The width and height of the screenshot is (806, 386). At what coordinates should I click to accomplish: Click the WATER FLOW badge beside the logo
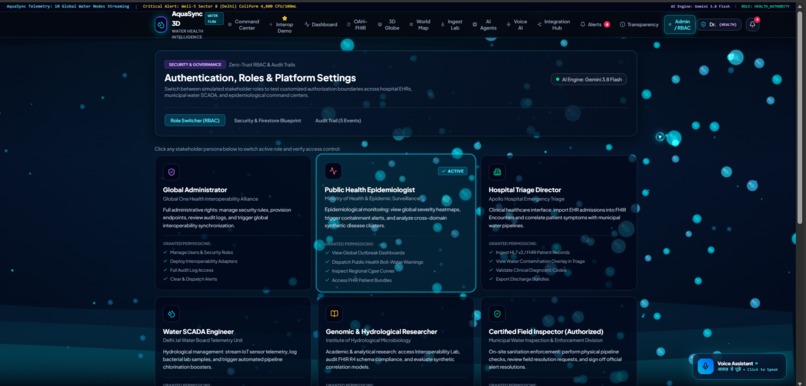214,19
